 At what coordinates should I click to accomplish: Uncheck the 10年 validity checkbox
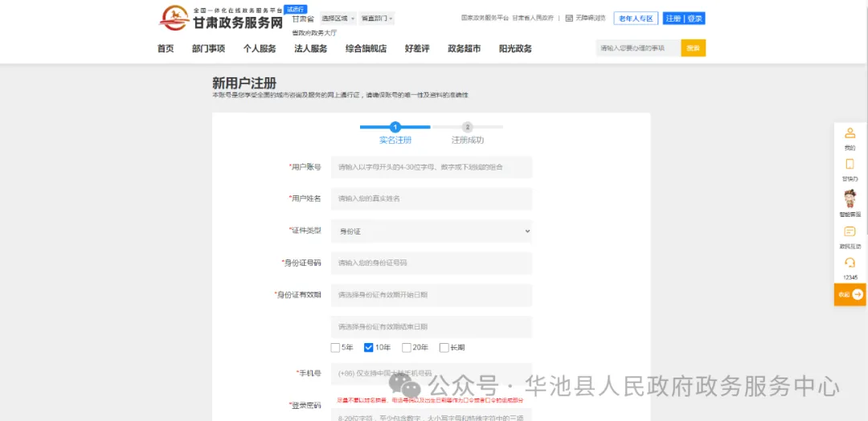pyautogui.click(x=369, y=347)
